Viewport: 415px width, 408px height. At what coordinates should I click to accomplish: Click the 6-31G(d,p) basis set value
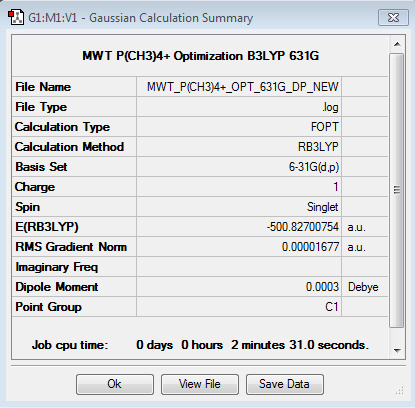(314, 167)
